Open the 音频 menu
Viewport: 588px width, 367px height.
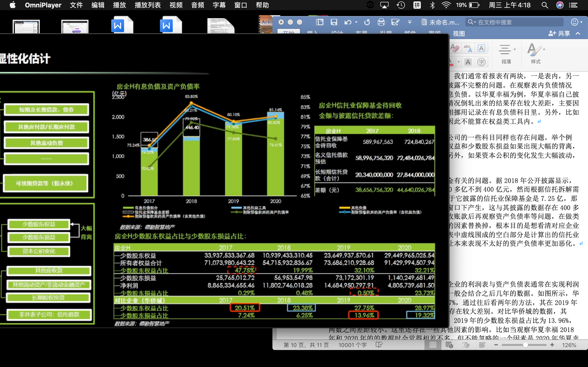[197, 5]
